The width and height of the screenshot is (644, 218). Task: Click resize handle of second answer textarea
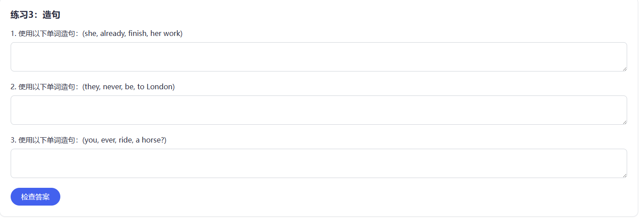(624, 122)
